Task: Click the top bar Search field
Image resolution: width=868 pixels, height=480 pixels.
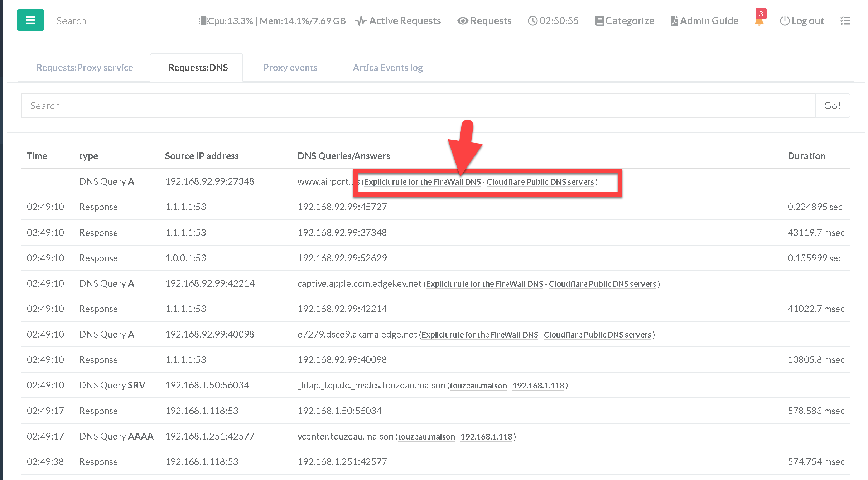Action: pyautogui.click(x=71, y=21)
